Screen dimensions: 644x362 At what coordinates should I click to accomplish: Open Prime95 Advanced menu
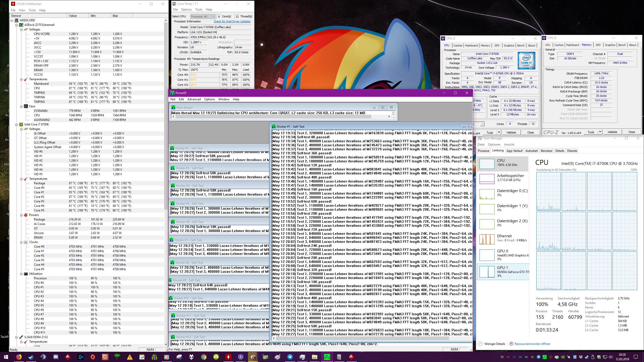[x=194, y=99]
